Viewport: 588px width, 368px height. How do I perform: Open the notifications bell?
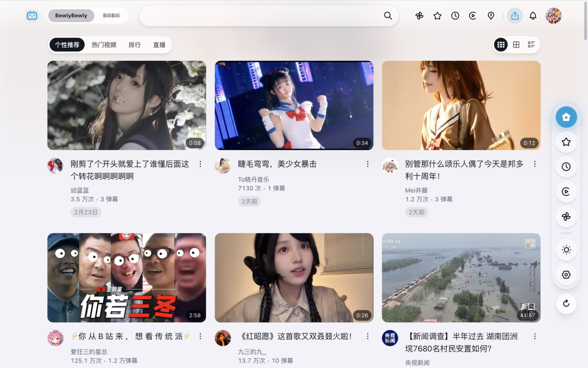tap(532, 15)
